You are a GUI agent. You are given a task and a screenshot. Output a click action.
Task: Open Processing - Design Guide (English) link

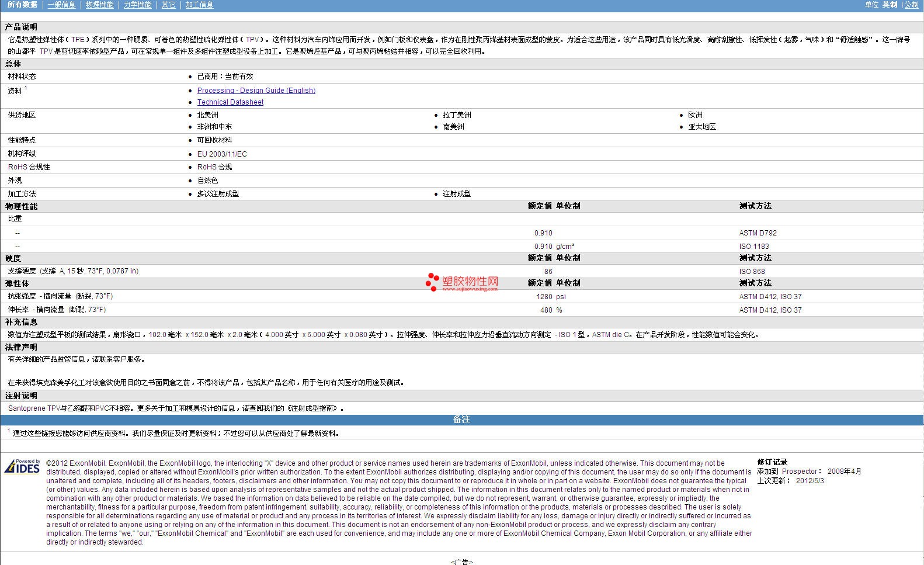click(x=256, y=91)
